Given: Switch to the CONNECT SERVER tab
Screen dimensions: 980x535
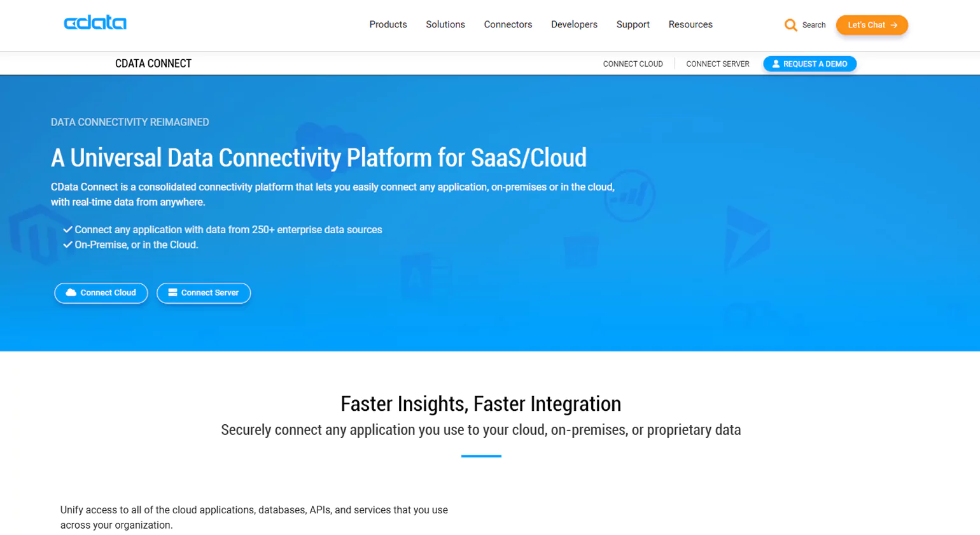Looking at the screenshot, I should click(717, 64).
